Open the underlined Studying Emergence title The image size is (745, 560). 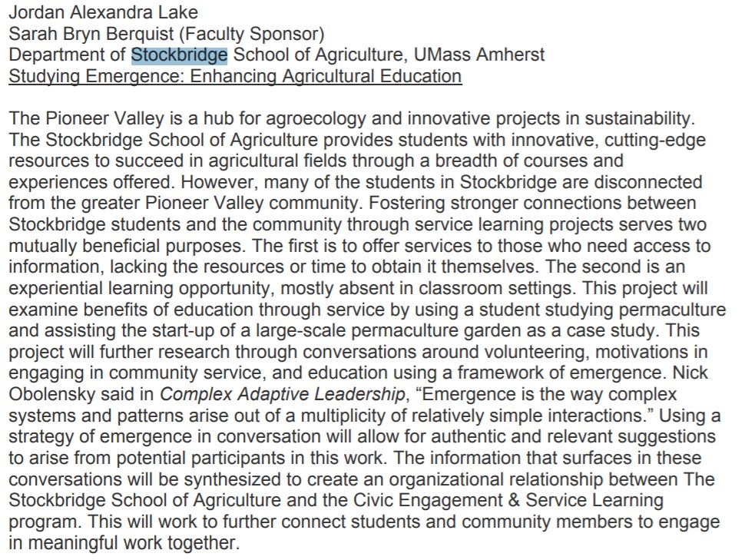tap(235, 77)
